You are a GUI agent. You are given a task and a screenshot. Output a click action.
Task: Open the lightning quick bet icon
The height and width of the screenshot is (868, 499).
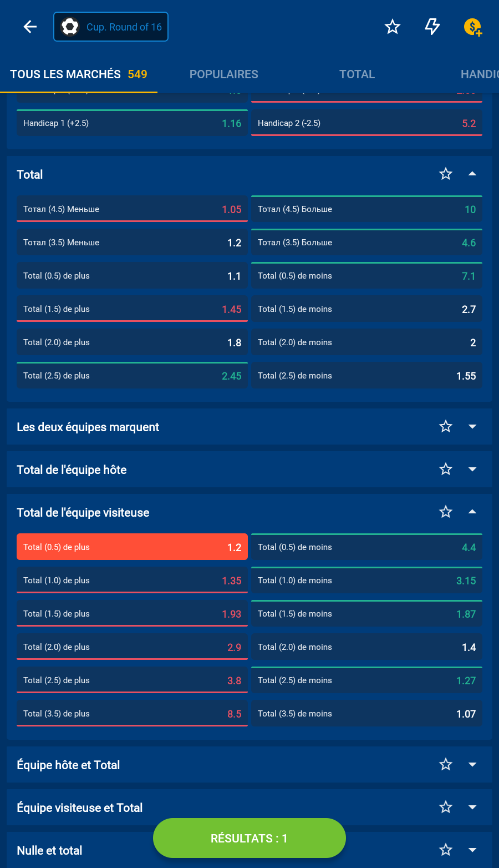tap(432, 27)
